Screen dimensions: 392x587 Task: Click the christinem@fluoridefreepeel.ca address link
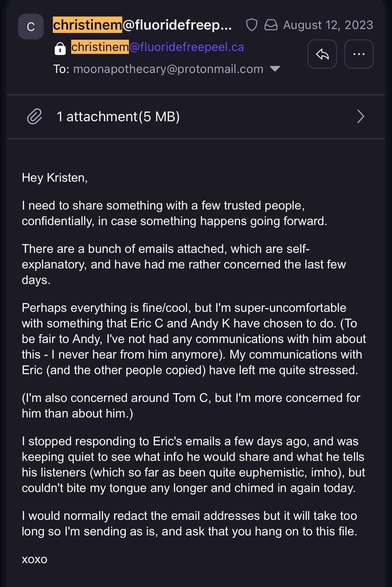click(157, 47)
